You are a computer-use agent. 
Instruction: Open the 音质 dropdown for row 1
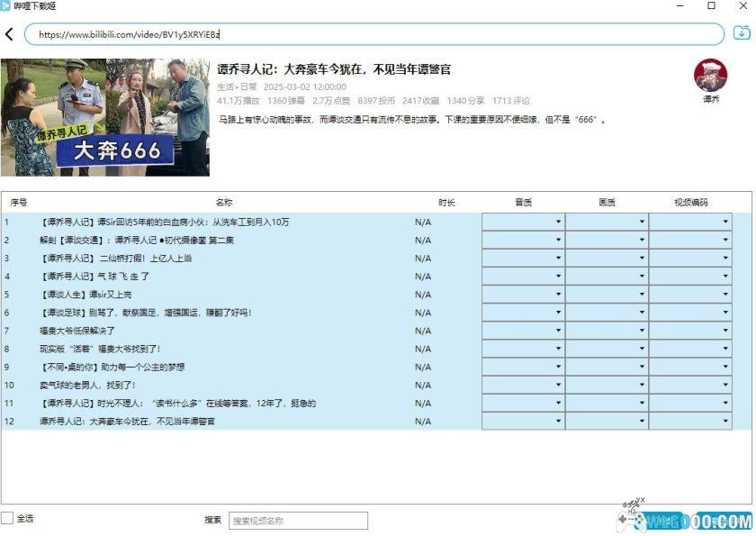pyautogui.click(x=558, y=222)
